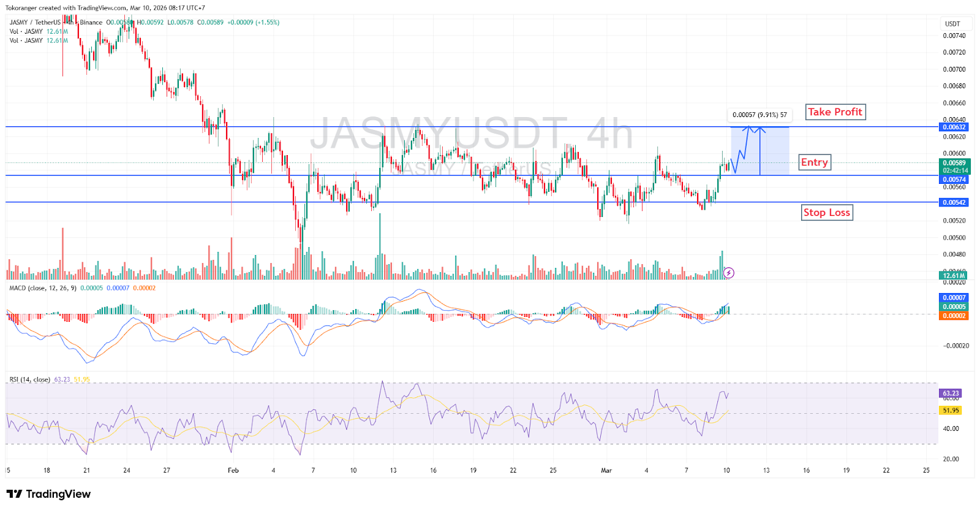Click the 0.00542 stop-loss price tag
Viewport: 980px width, 510px height.
pos(954,202)
